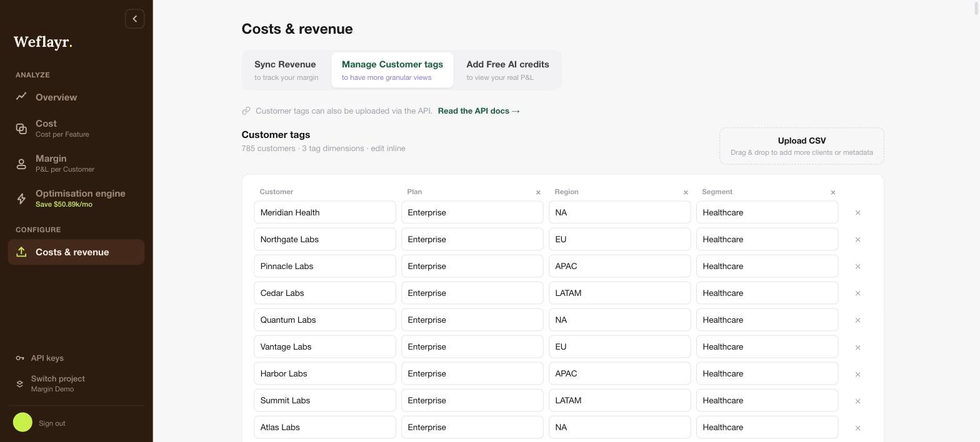Viewport: 980px width, 442px height.
Task: Click the Costs & revenue upload icon
Action: [x=21, y=252]
